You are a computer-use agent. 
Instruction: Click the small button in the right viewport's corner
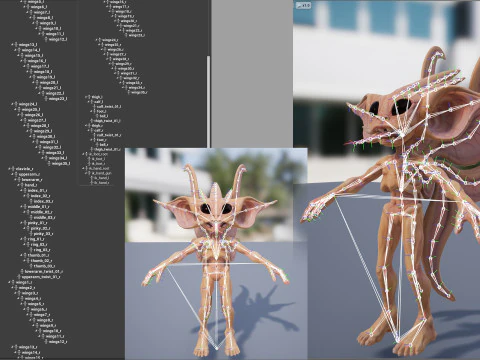pos(304,5)
